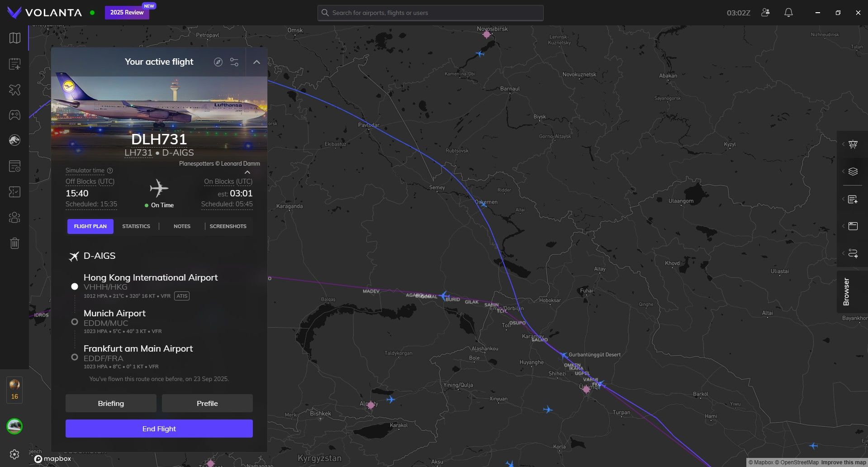Open map layers panel icon
This screenshot has width=868, height=467.
pyautogui.click(x=853, y=172)
